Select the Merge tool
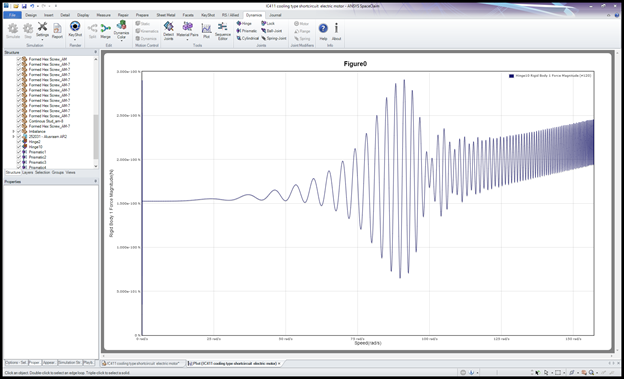This screenshot has height=379, width=624. pos(105,31)
